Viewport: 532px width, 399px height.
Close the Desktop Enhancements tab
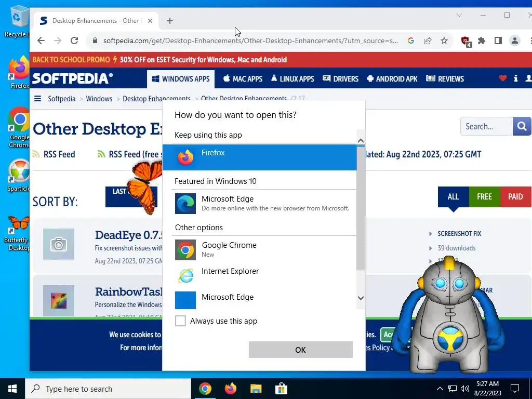tap(150, 21)
